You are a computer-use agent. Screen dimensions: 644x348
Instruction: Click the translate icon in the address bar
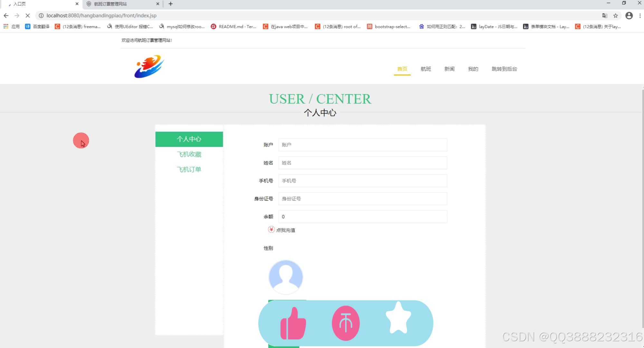(x=605, y=15)
